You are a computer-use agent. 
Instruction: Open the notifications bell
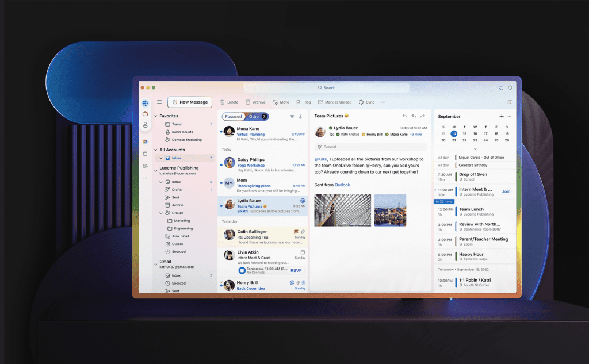(x=510, y=87)
